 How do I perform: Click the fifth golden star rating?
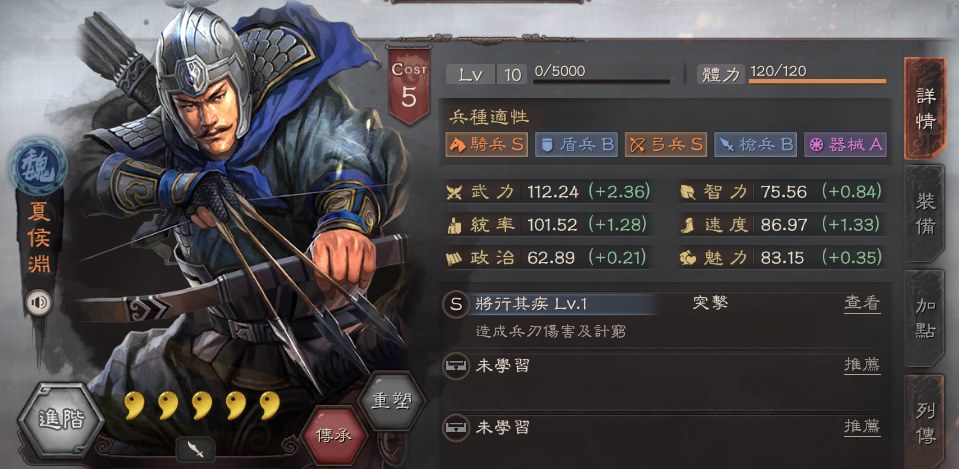269,405
